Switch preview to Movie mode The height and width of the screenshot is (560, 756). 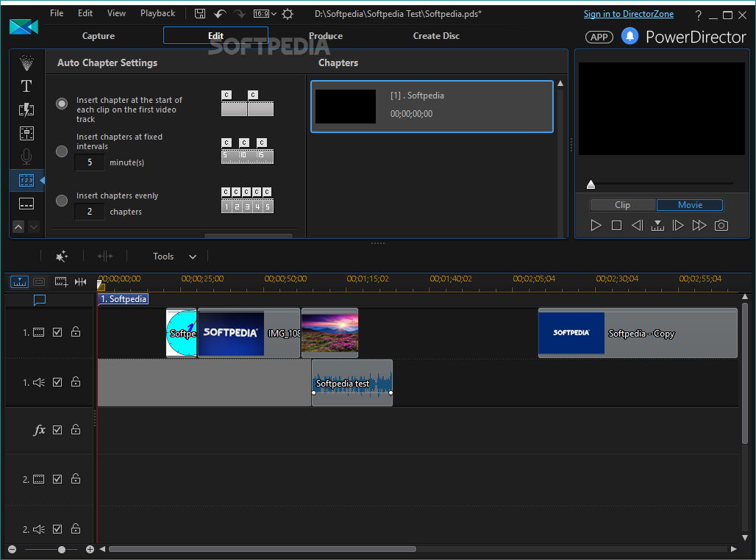coord(690,205)
